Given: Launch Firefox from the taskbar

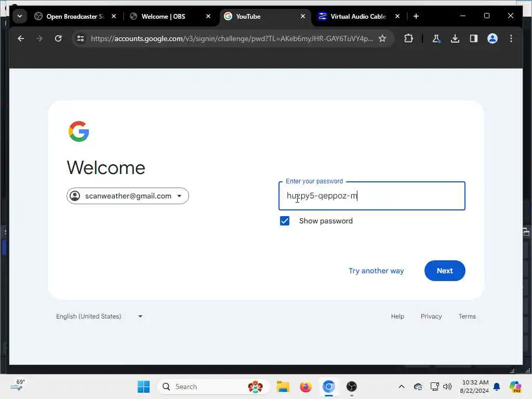Looking at the screenshot, I should (x=305, y=387).
